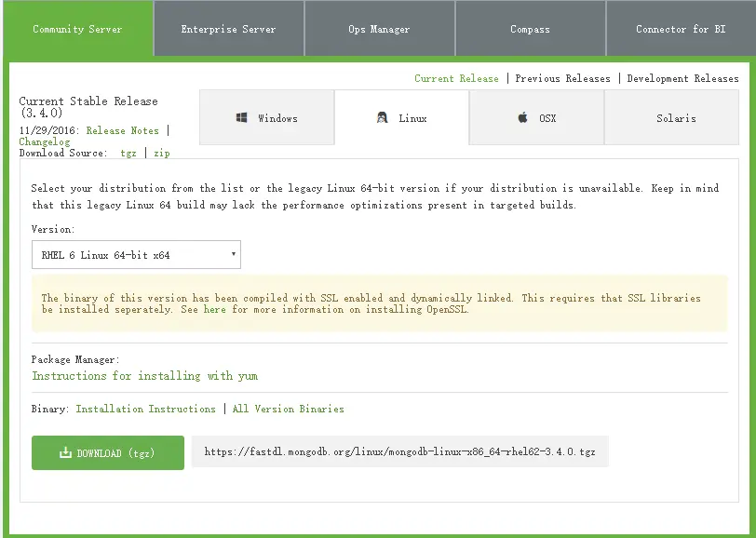Screen dimensions: 756x538
Task: Click the Windows logo icon
Action: 241,117
